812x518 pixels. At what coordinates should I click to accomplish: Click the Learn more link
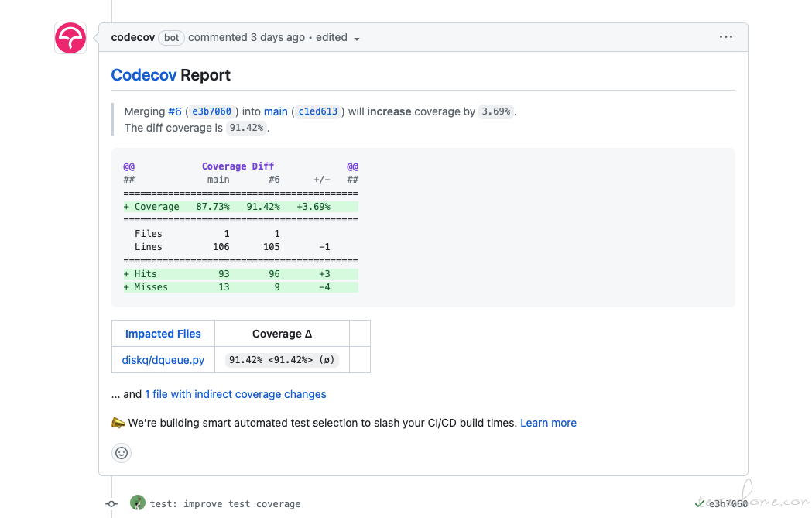pos(548,423)
